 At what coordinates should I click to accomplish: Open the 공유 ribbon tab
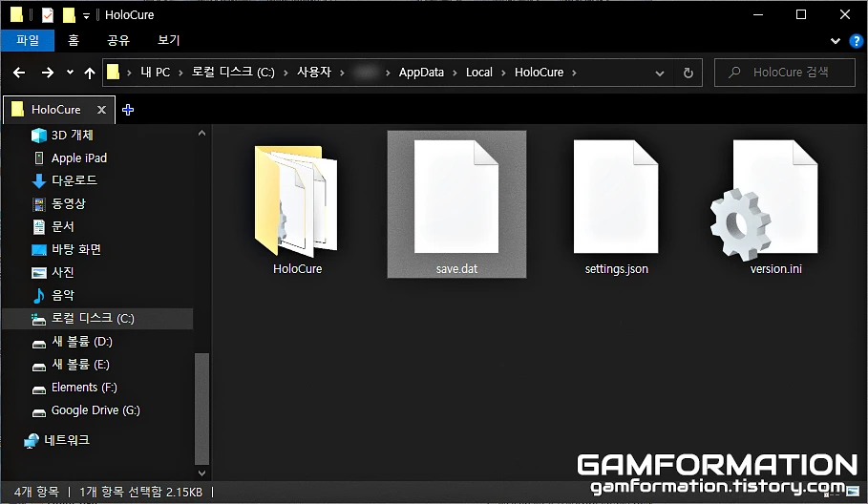click(x=117, y=40)
